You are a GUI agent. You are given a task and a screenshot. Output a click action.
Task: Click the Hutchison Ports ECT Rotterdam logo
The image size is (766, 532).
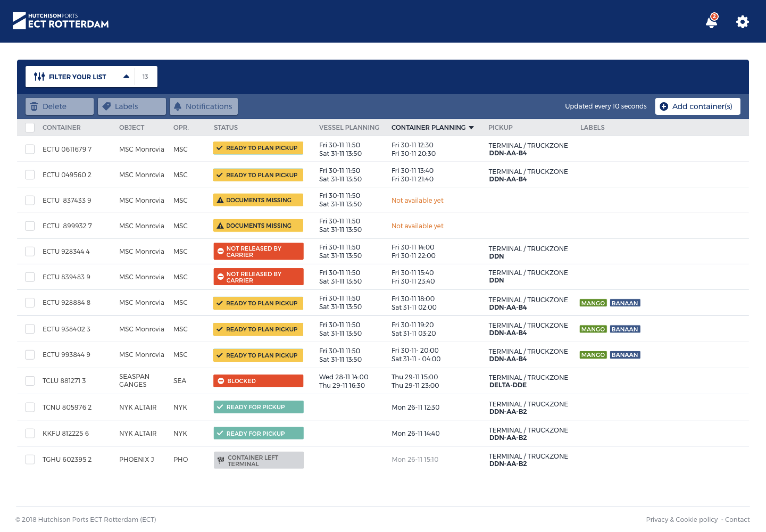point(61,21)
